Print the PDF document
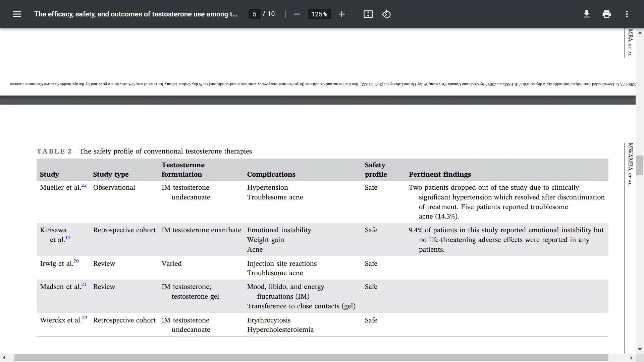Image resolution: width=644 pixels, height=362 pixels. (x=606, y=14)
